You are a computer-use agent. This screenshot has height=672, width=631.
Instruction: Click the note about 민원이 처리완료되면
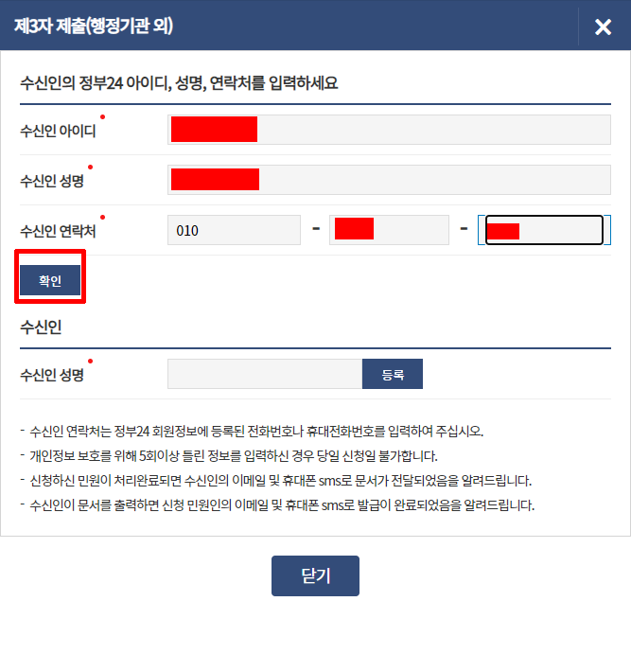280,481
